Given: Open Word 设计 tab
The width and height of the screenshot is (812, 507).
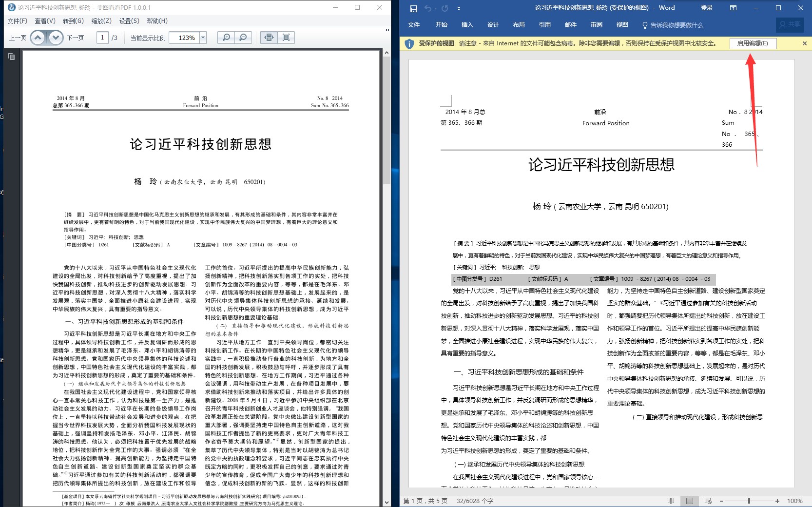Looking at the screenshot, I should (x=493, y=25).
